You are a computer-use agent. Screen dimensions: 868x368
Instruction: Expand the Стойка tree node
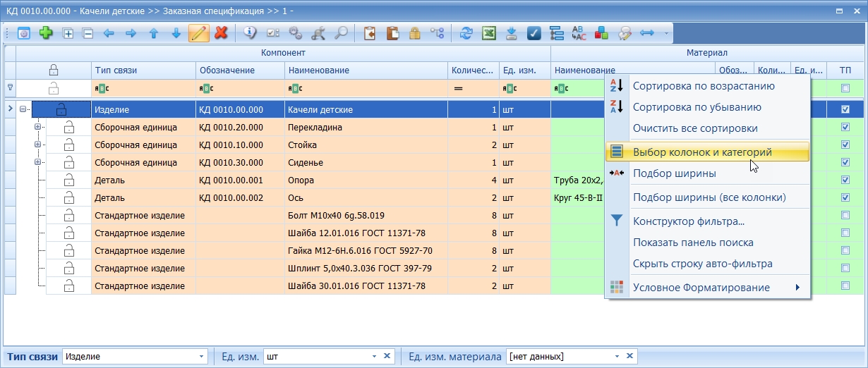pyautogui.click(x=37, y=145)
